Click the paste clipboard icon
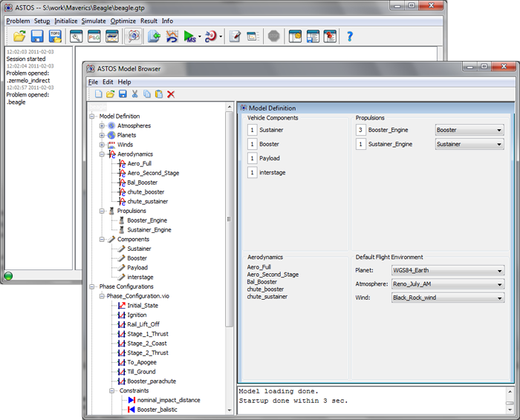520x420 pixels. (x=159, y=94)
